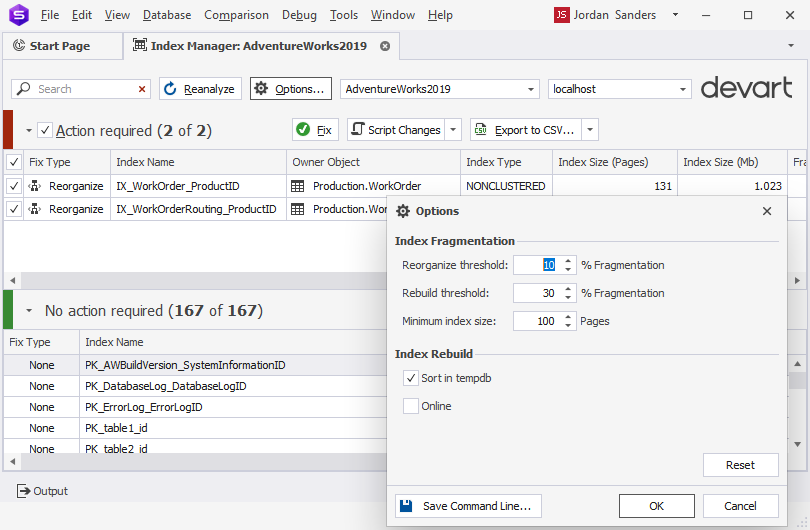Click the OK button in Options

(x=657, y=506)
